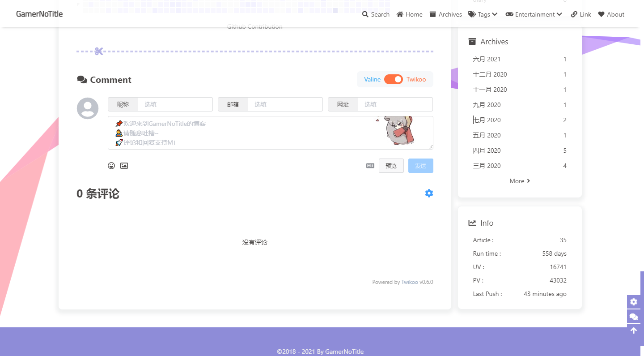The image size is (644, 356).
Task: Click the back-to-top arrow icon
Action: tap(634, 330)
